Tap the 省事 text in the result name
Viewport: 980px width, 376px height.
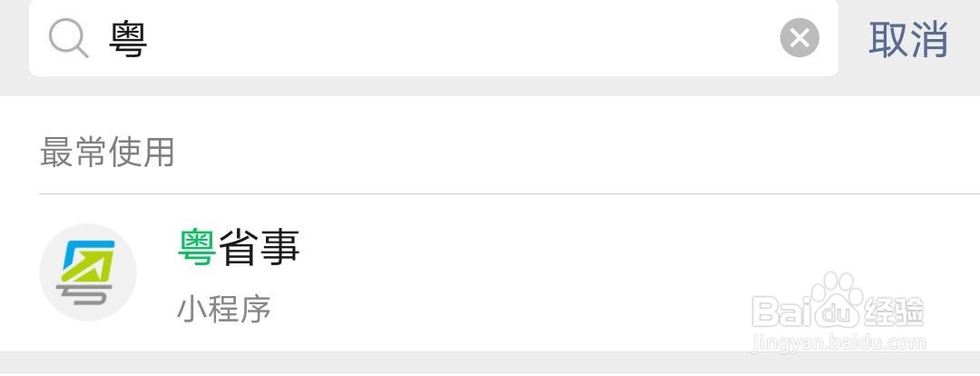coord(260,247)
